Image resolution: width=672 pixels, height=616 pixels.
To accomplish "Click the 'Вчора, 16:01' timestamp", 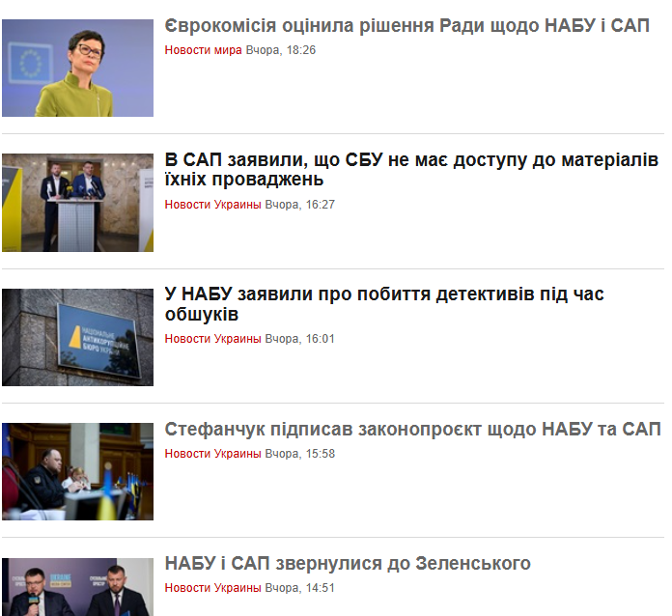I will tap(299, 339).
